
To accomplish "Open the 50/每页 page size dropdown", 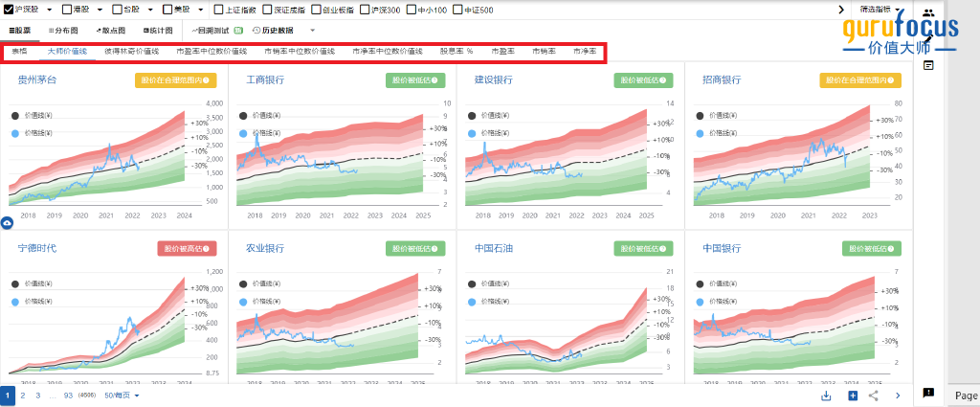I will point(122,396).
